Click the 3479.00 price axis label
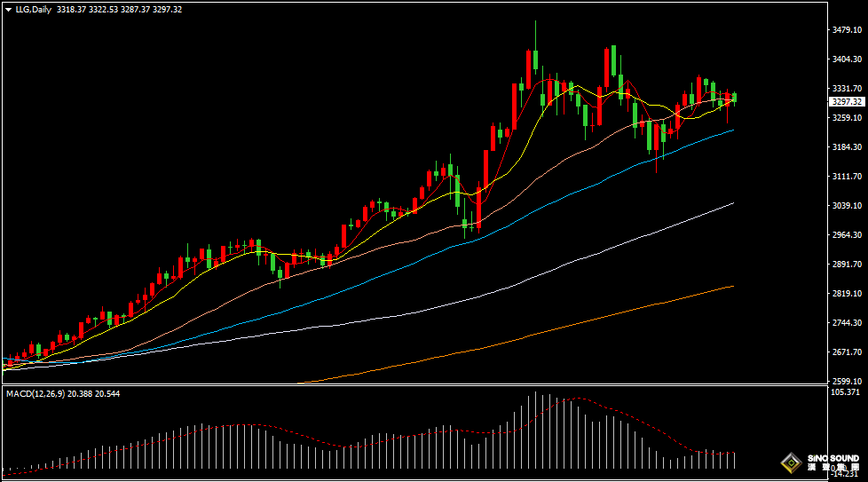868x482 pixels. coord(847,30)
